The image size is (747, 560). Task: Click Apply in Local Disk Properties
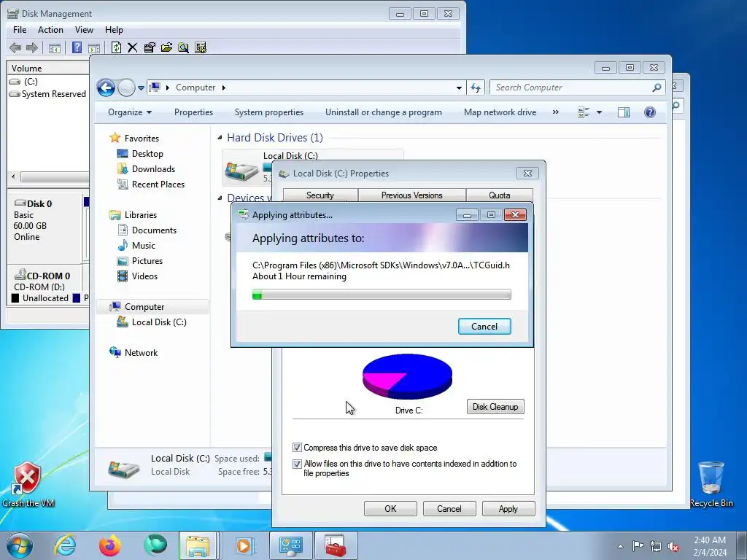click(508, 508)
